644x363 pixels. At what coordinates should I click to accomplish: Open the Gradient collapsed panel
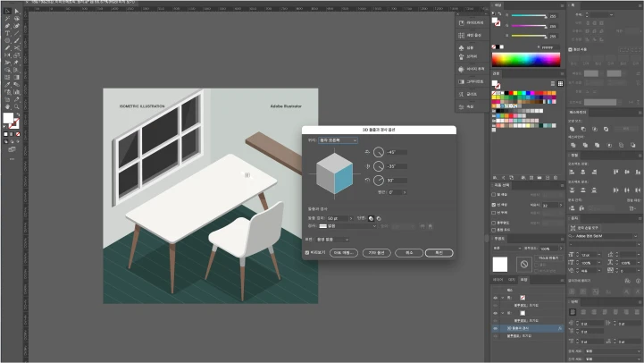472,81
